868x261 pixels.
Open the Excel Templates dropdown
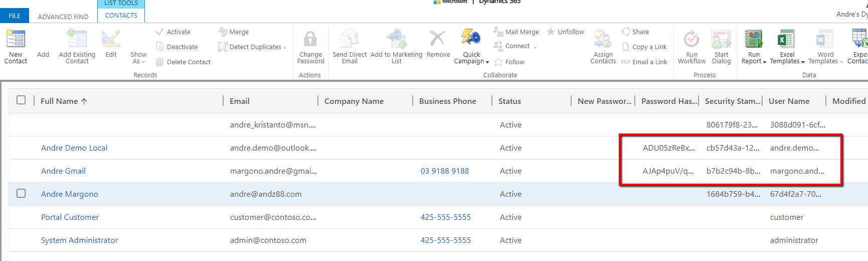pyautogui.click(x=787, y=61)
